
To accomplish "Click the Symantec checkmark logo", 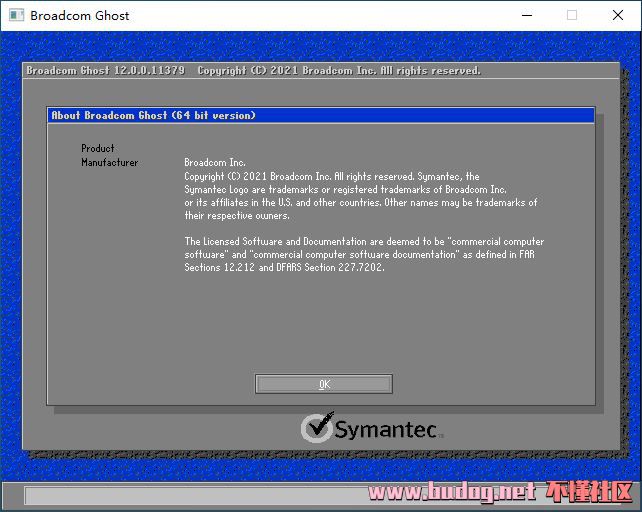I will (317, 427).
